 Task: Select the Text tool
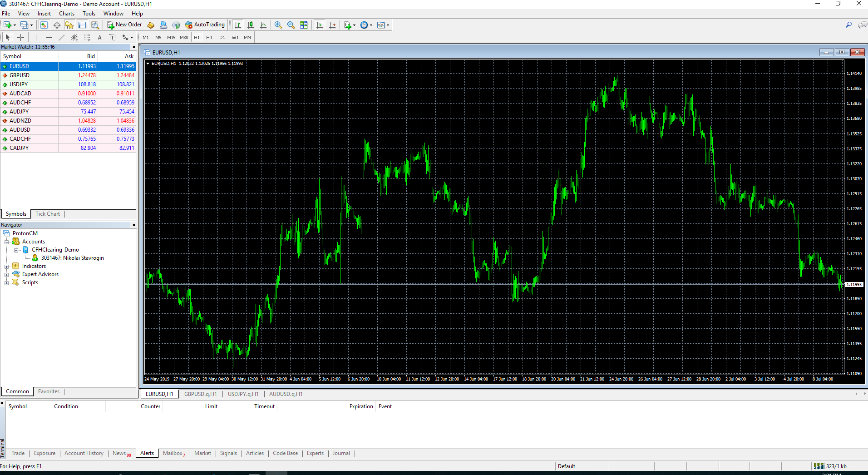tap(99, 37)
